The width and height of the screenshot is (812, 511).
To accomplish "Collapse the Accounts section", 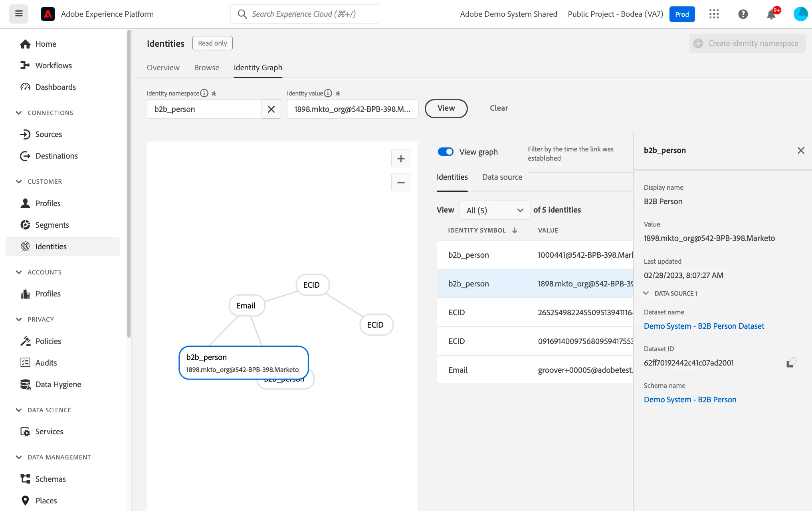I will pyautogui.click(x=19, y=272).
